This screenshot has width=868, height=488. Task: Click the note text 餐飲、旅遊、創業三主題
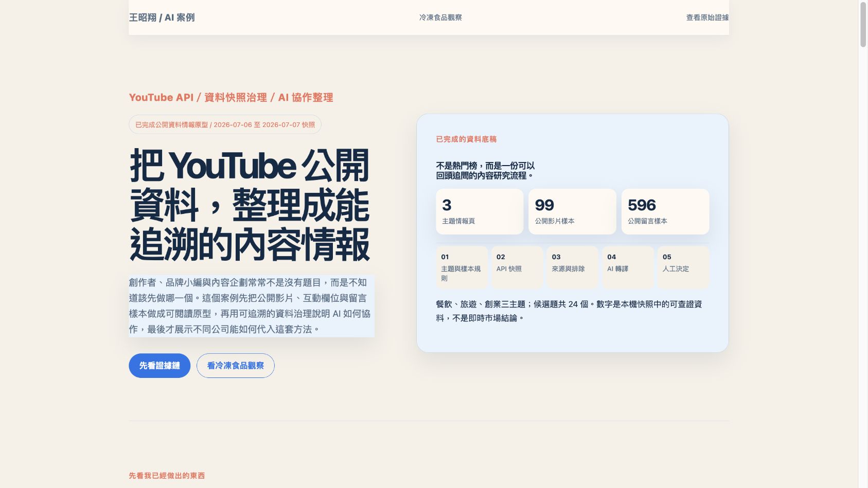tap(569, 311)
